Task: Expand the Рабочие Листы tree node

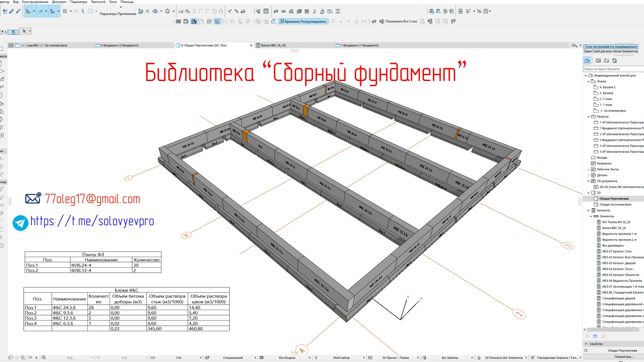Action: (x=589, y=169)
